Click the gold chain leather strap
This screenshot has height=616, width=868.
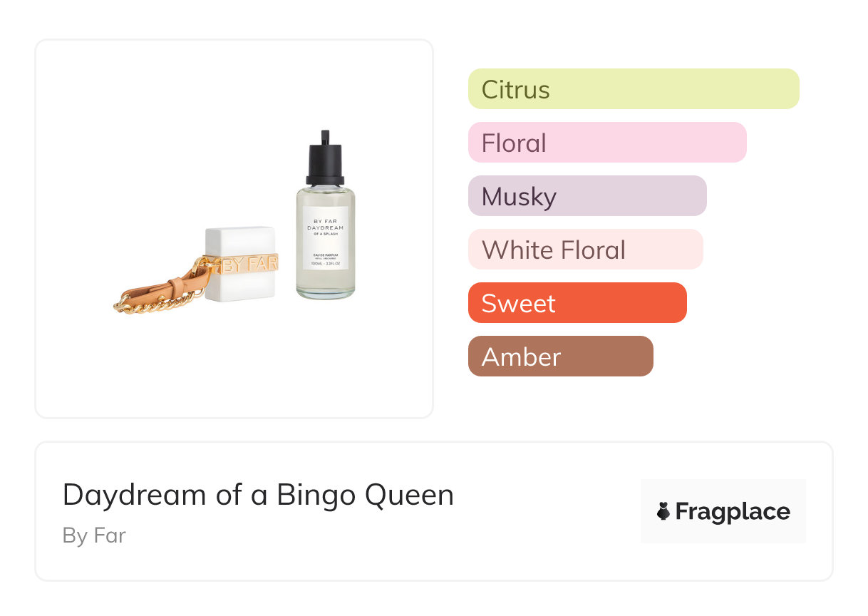153,299
